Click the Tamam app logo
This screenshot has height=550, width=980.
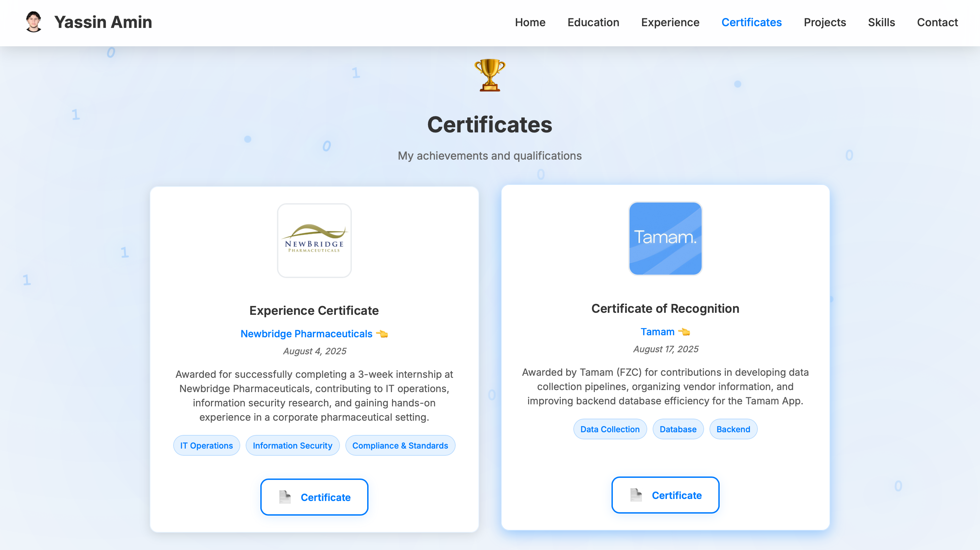pyautogui.click(x=665, y=238)
